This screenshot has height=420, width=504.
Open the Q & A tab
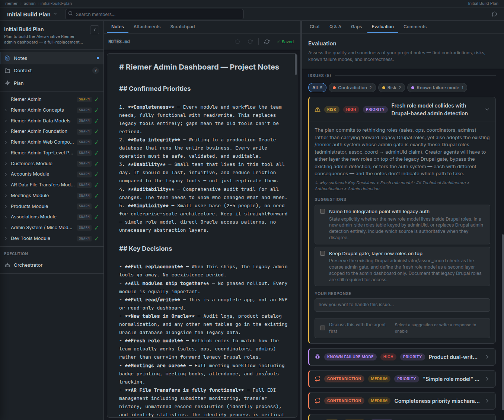pyautogui.click(x=335, y=27)
